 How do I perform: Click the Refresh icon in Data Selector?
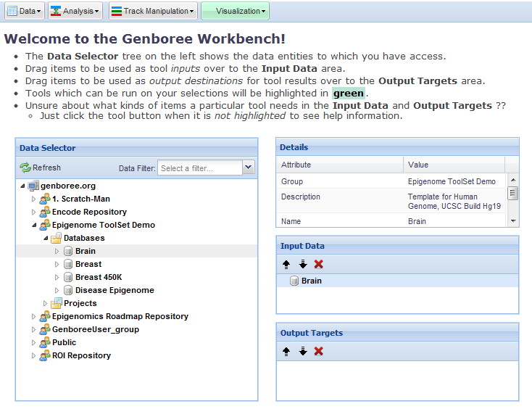tap(25, 168)
